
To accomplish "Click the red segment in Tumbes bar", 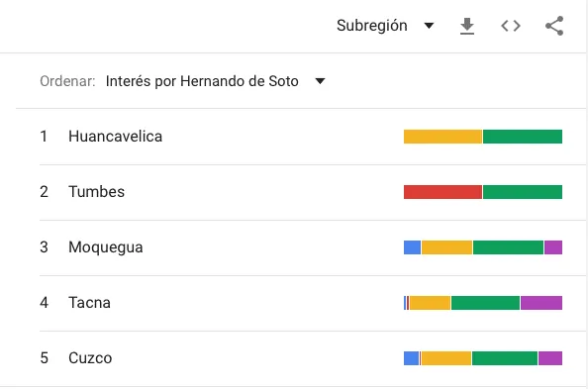I will coord(442,192).
